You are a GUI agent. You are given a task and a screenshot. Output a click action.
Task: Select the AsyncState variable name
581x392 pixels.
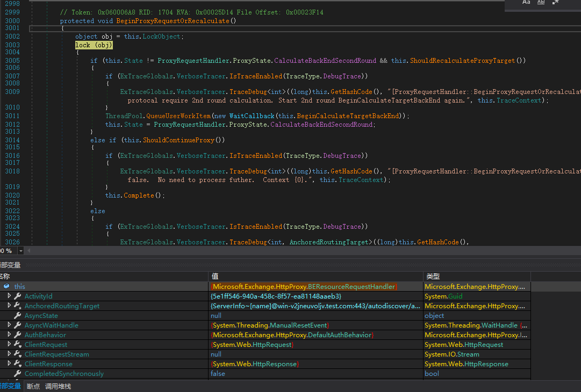coord(41,315)
